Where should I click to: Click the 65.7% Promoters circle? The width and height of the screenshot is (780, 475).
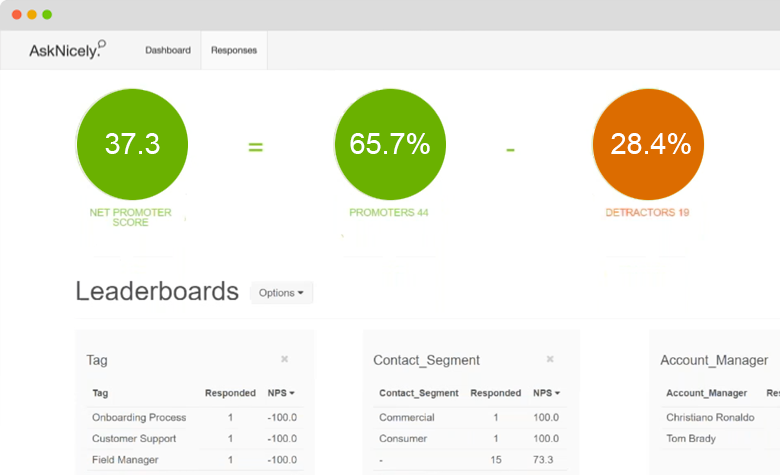pyautogui.click(x=389, y=144)
